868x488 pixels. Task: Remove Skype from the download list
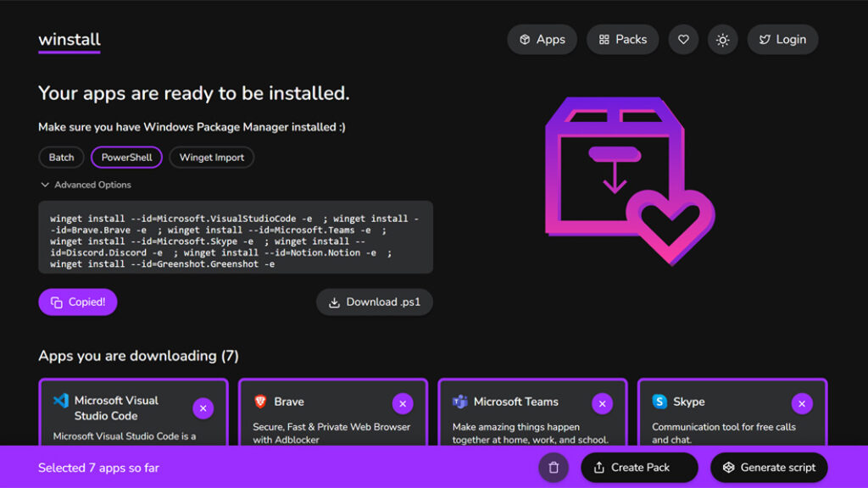[x=802, y=403]
